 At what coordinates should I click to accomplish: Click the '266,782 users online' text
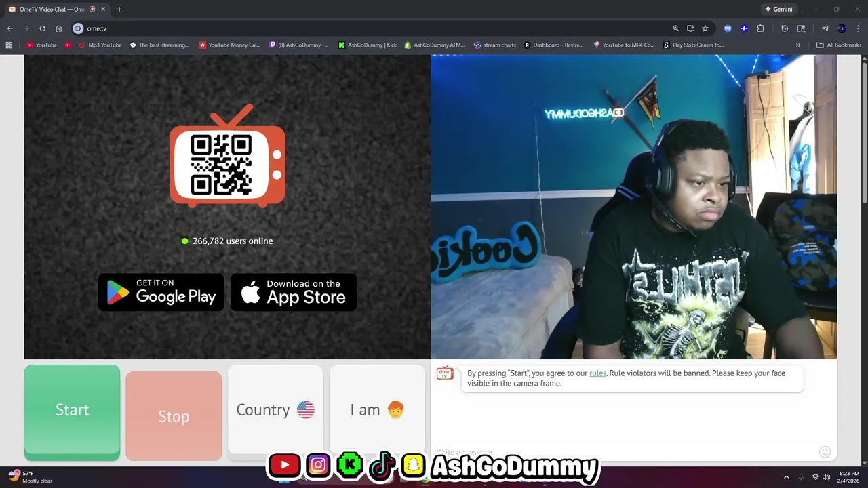coord(233,241)
